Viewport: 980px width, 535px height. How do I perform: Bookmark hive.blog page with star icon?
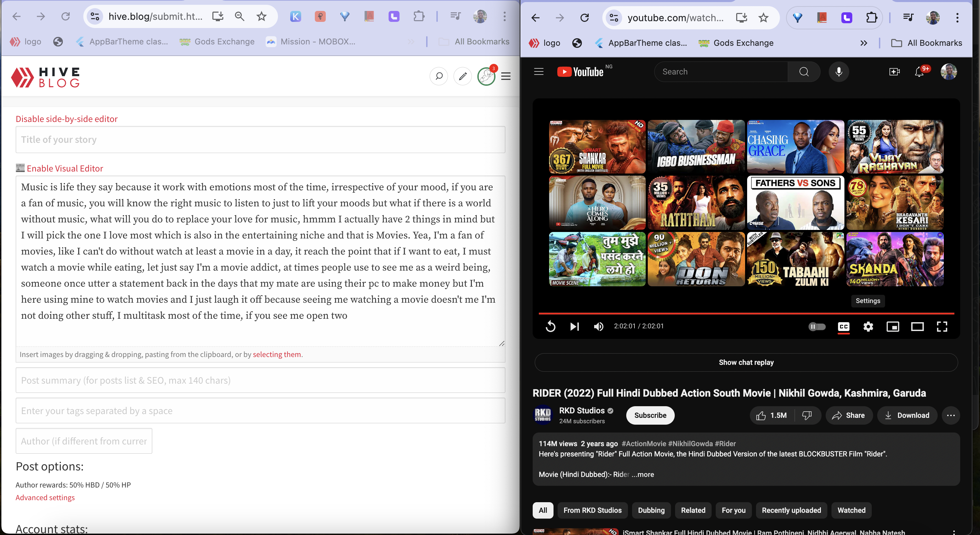pyautogui.click(x=261, y=16)
